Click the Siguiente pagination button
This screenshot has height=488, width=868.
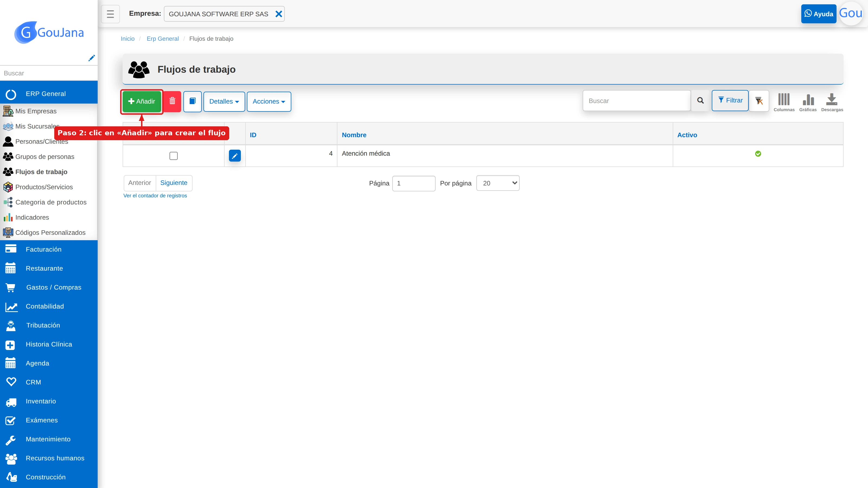174,183
